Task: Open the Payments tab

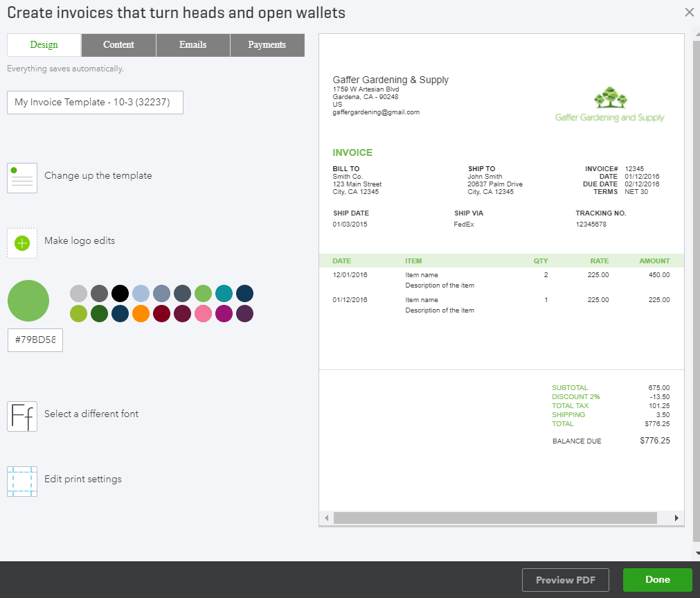Action: pyautogui.click(x=267, y=44)
